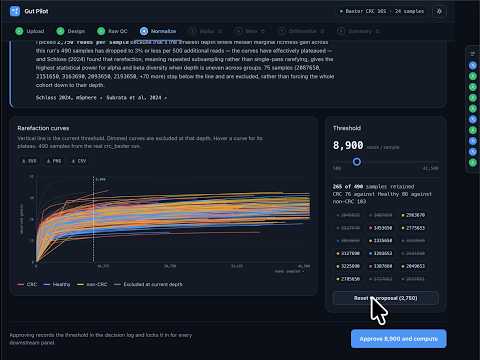
Task: Click the Baxter CRC 16S run badge
Action: click(x=381, y=11)
